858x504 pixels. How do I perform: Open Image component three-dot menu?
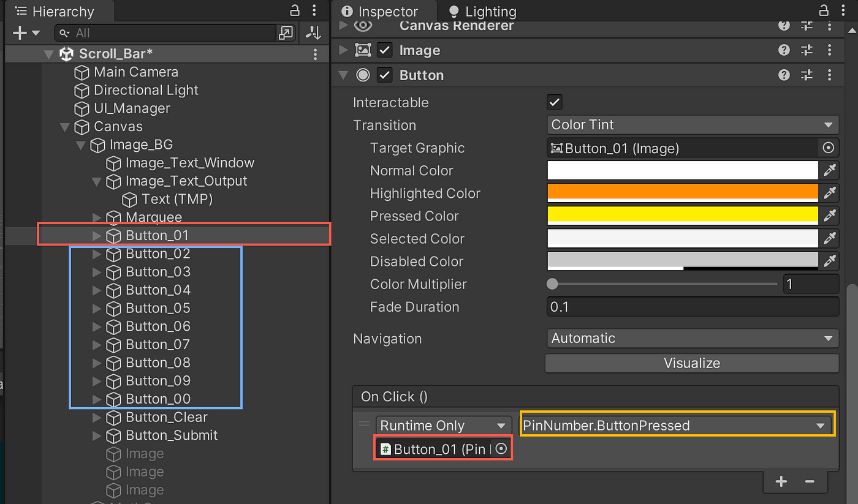[829, 50]
